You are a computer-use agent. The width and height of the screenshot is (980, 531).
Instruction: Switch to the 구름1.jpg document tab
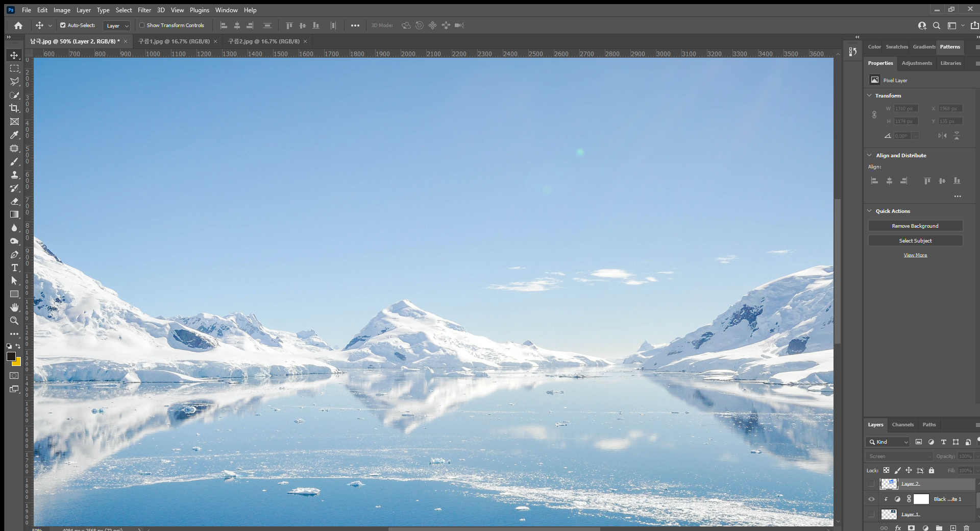click(x=174, y=41)
